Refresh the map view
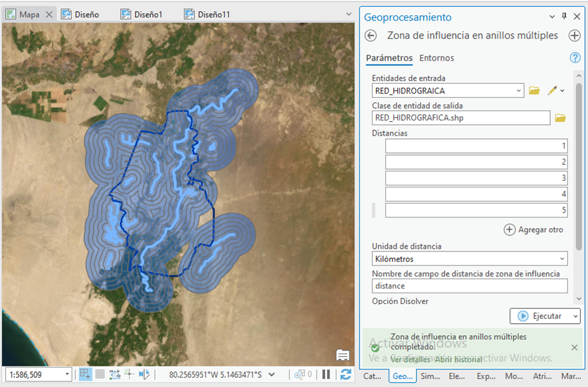The width and height of the screenshot is (588, 387). (345, 374)
